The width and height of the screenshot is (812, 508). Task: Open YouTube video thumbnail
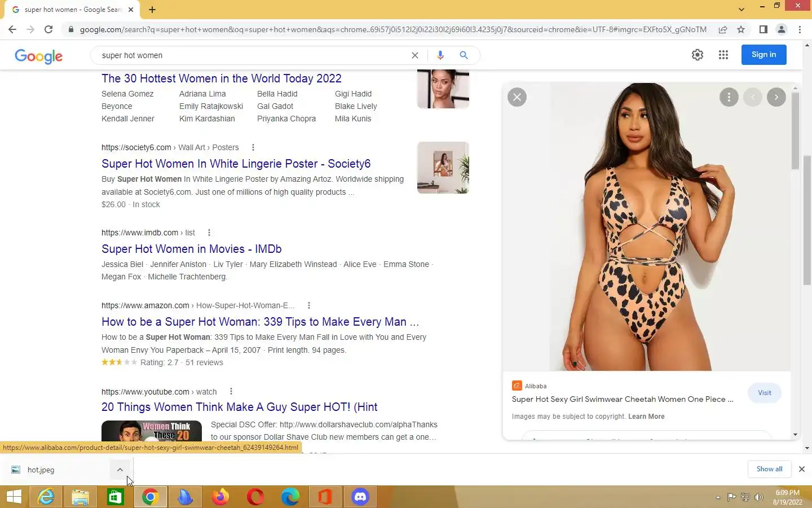152,431
